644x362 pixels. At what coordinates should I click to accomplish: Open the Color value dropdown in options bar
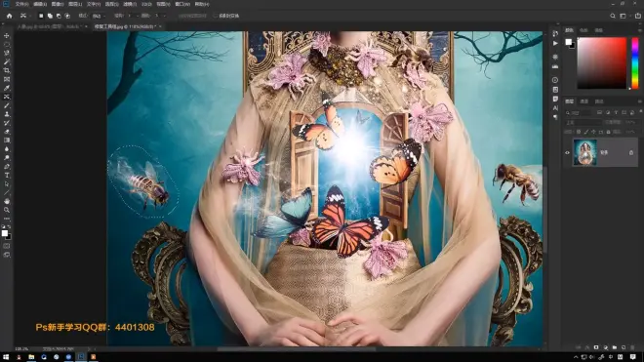(x=160, y=16)
